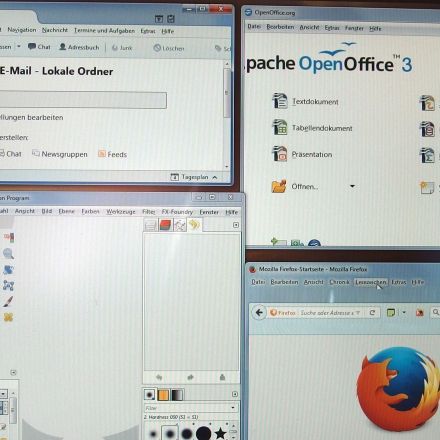Open Thunderbird Hilfe menu
440x440 pixels.
[168, 31]
